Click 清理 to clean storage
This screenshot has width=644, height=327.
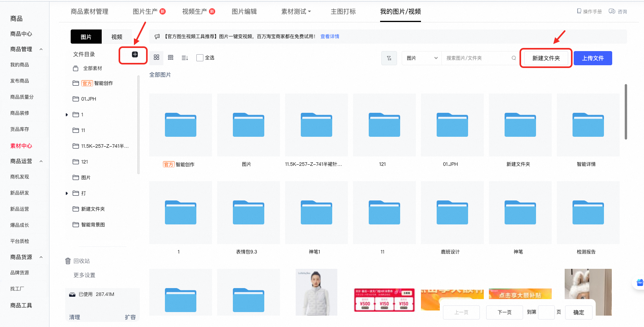click(75, 317)
